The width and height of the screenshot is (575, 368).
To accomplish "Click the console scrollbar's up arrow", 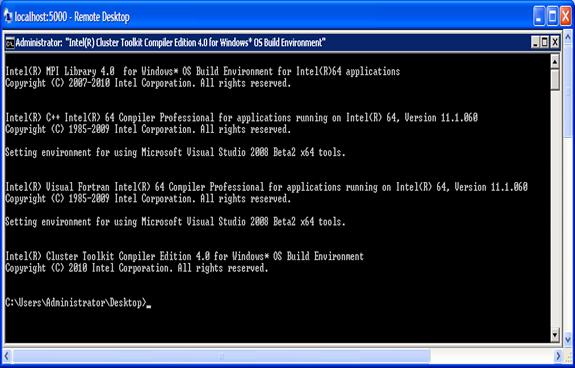I will coord(555,61).
